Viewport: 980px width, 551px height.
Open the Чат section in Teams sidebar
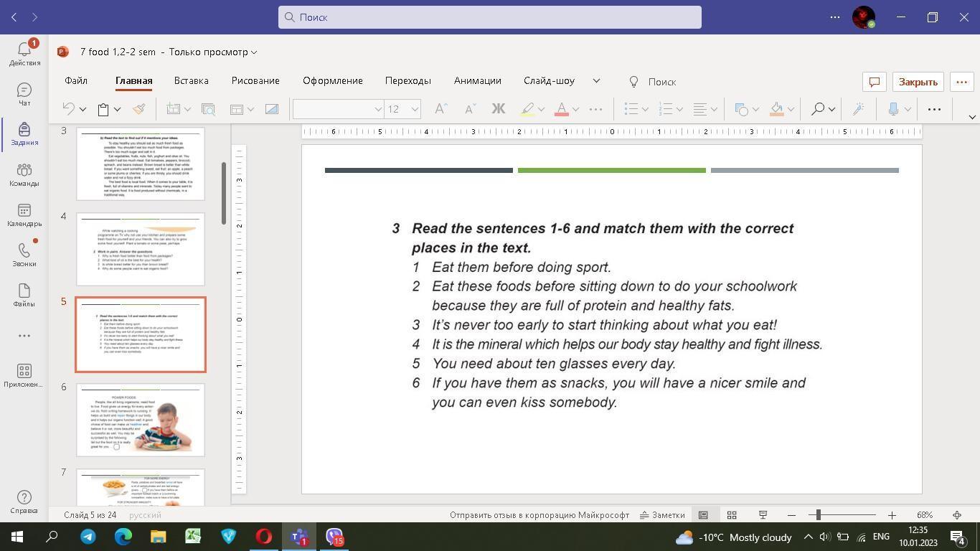click(24, 94)
